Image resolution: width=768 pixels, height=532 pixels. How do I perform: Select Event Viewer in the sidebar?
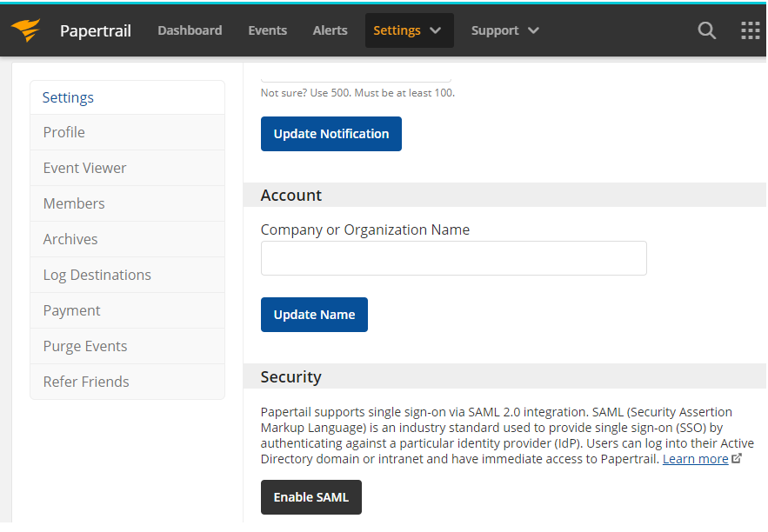(x=127, y=168)
